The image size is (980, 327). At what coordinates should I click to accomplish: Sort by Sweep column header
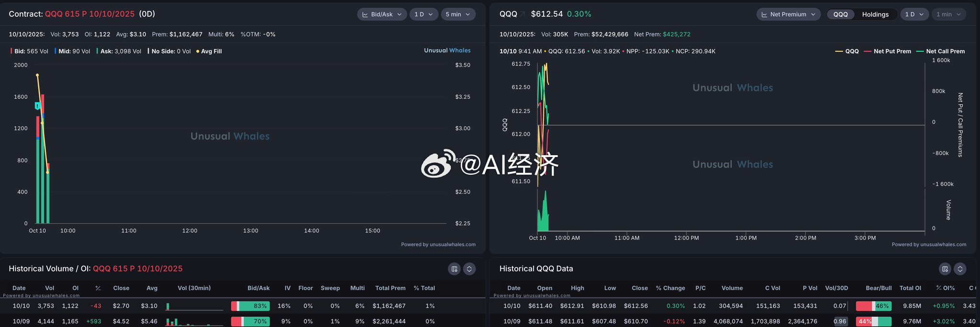pyautogui.click(x=330, y=288)
